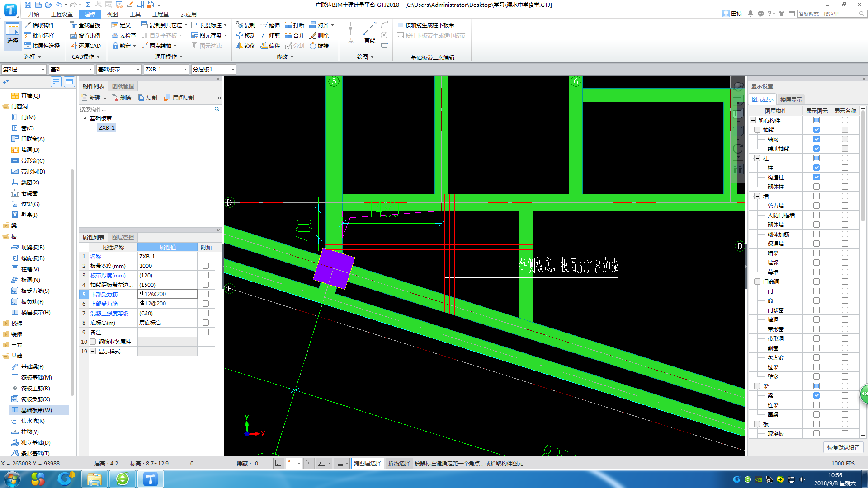Viewport: 868px width, 488px height.
Task: Check 显示名称 for 所有构件
Action: coord(845,120)
